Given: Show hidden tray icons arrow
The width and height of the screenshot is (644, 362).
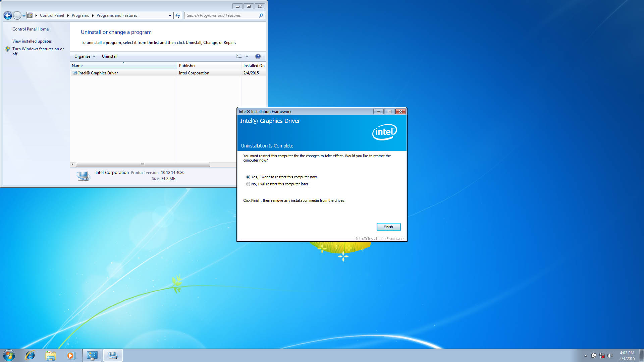Looking at the screenshot, I should click(586, 356).
